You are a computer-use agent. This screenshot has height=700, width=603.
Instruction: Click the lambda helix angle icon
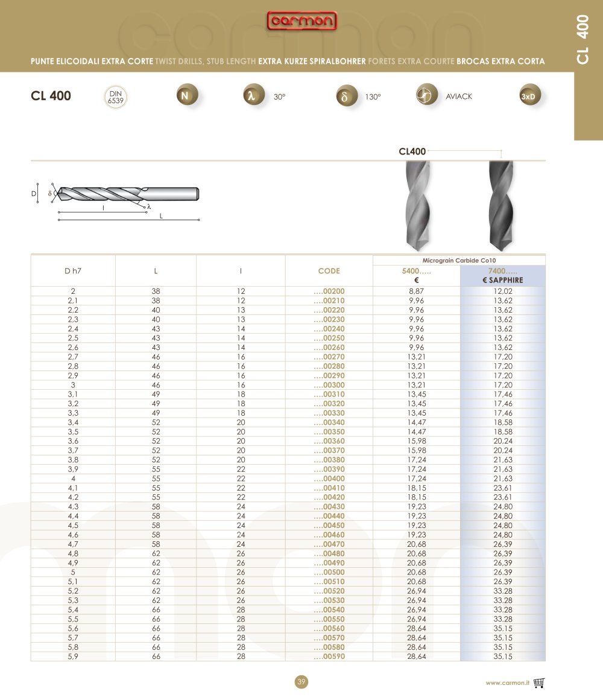[254, 95]
